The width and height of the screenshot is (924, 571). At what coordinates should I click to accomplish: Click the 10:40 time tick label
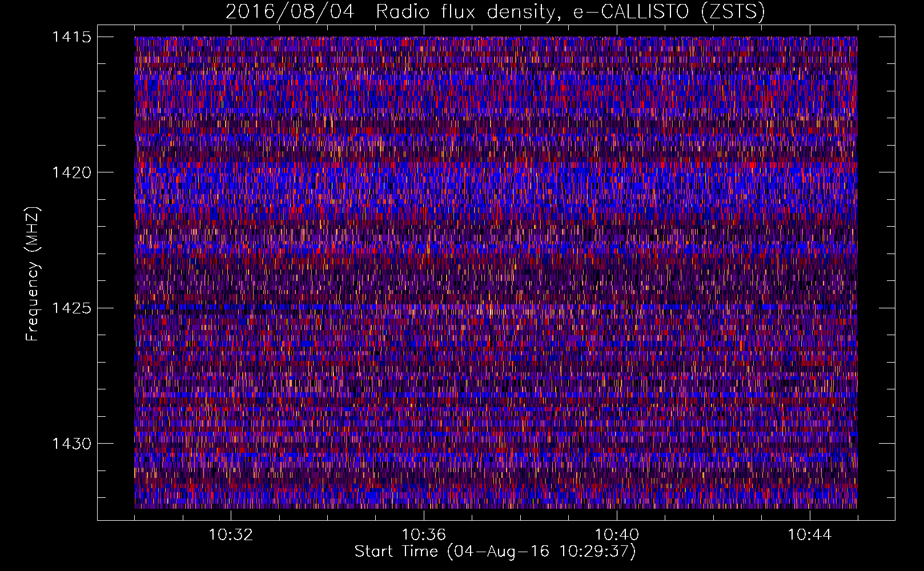tap(617, 535)
